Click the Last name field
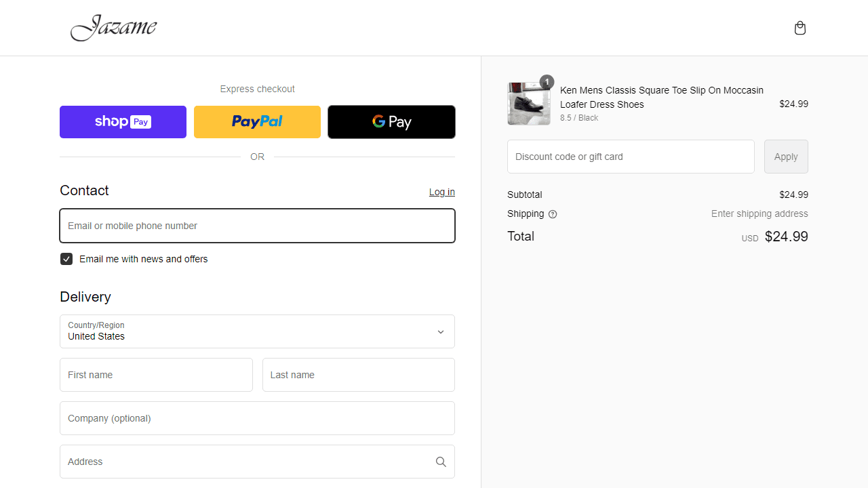868x488 pixels. (x=359, y=375)
